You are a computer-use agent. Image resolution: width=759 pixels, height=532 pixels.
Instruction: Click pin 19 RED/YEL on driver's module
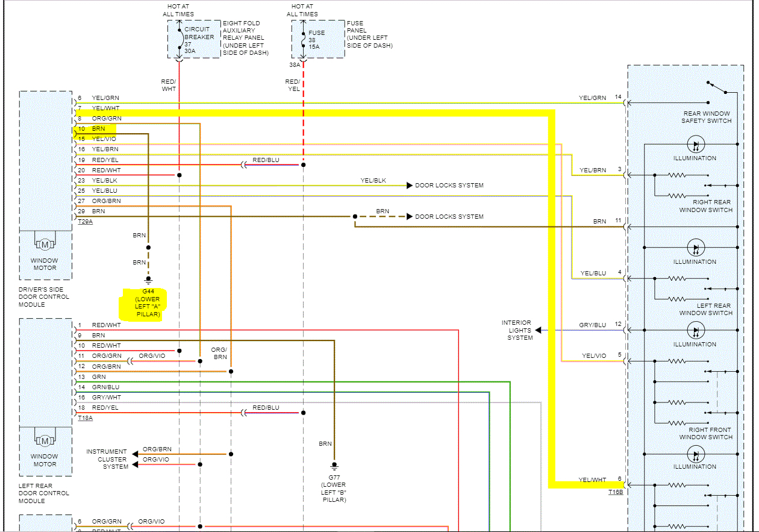(98, 160)
